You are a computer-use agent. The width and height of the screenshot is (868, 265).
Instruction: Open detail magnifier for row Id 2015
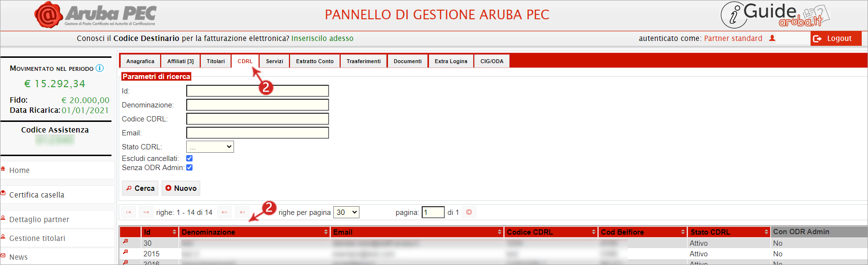(x=125, y=252)
